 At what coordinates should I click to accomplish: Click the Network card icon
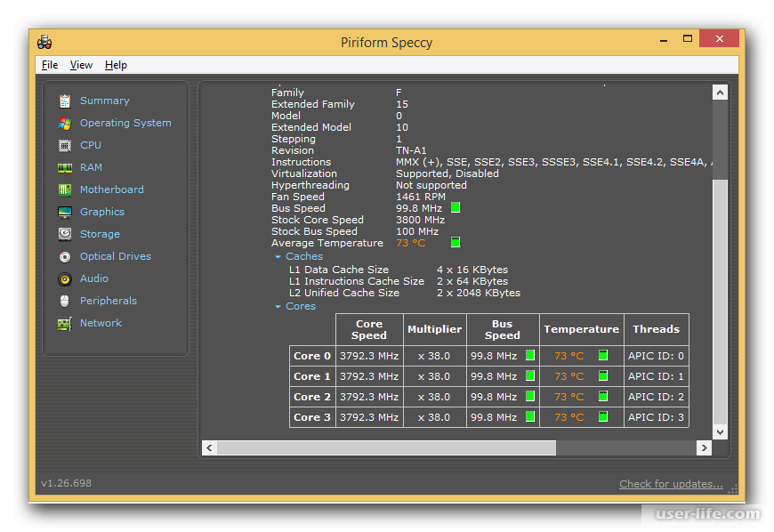[65, 324]
